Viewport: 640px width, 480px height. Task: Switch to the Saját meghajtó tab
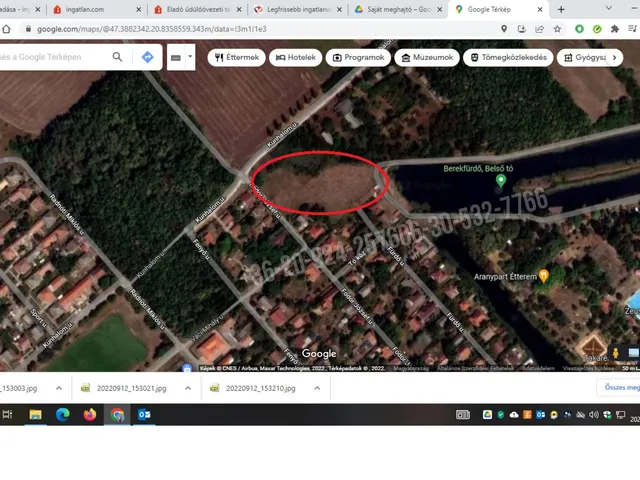[395, 9]
